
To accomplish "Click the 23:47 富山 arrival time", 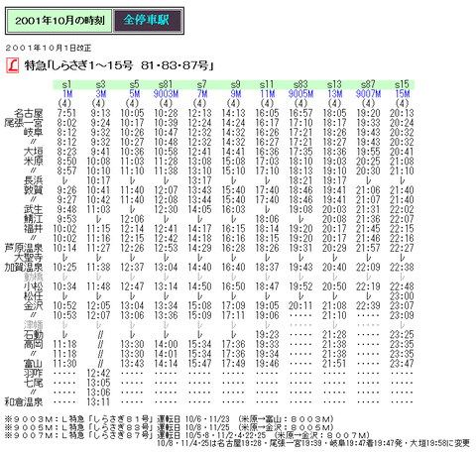I will [x=402, y=364].
